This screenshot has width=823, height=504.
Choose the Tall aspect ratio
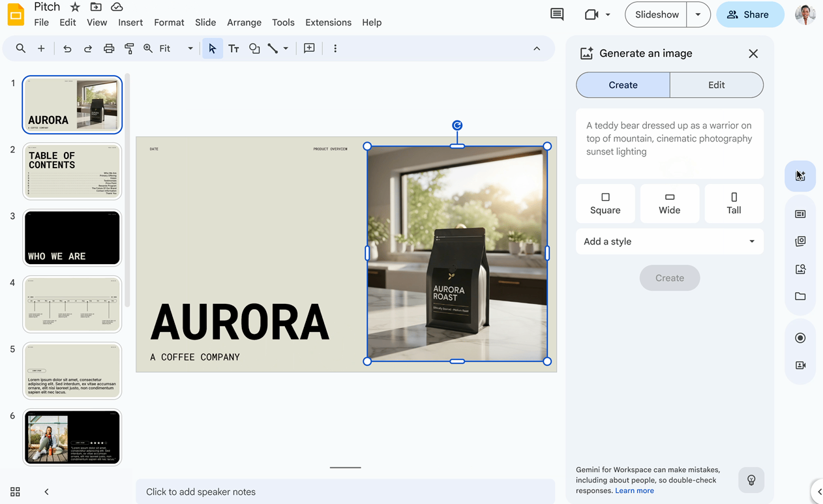tap(734, 203)
